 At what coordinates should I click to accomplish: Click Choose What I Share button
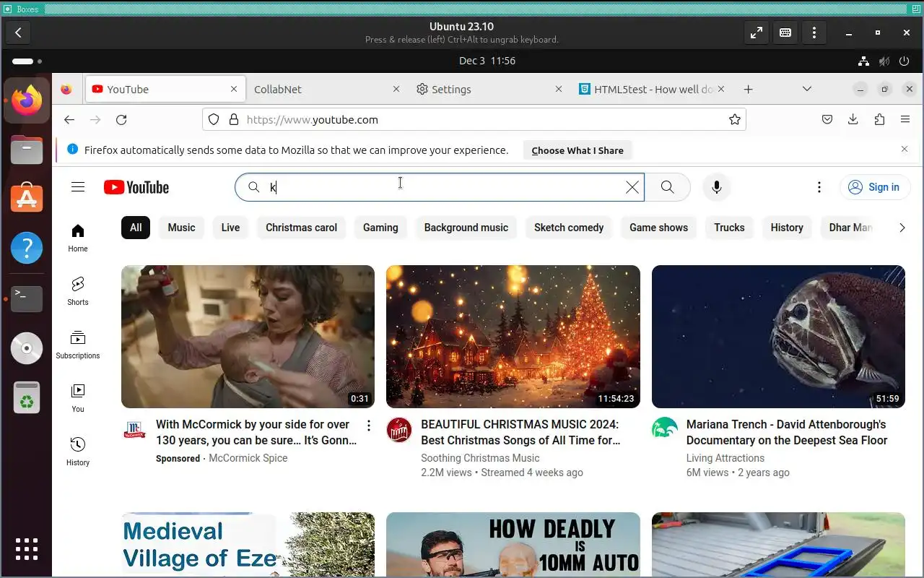(577, 150)
